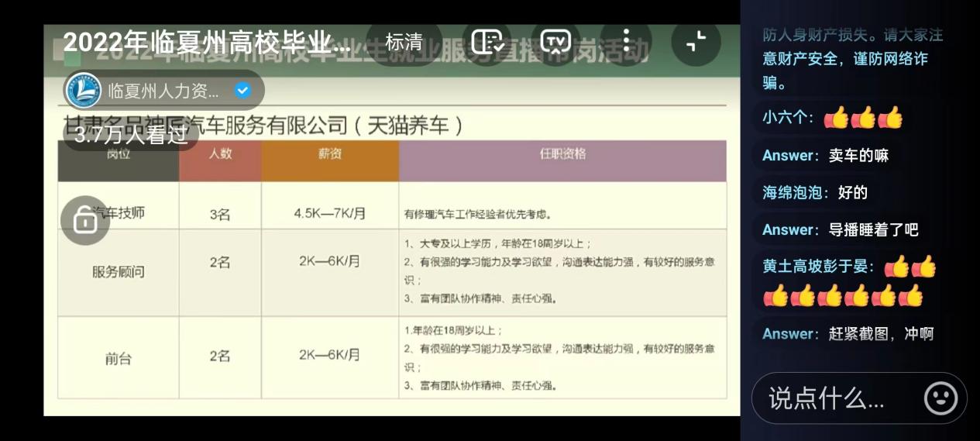Viewport: 980px width, 441px height.
Task: Tap the 服务顾问 position cell
Action: pos(119,272)
